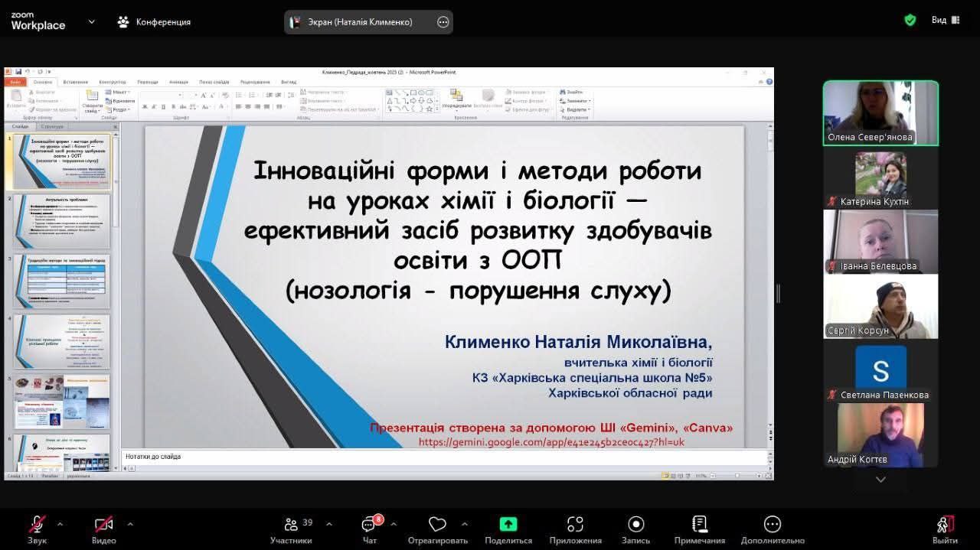980x550 pixels.
Task: Open screen share options ellipsis for Наталія Клименко
Action: click(x=443, y=22)
